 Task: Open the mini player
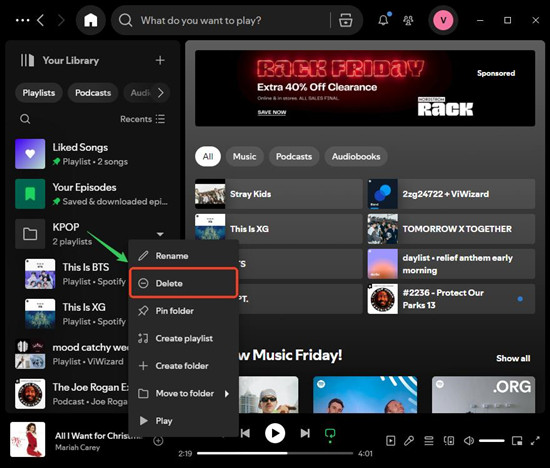pyautogui.click(x=517, y=441)
